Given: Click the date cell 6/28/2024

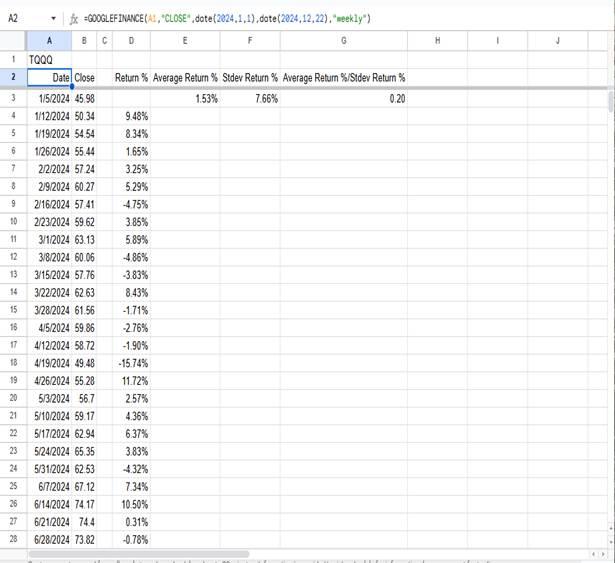Looking at the screenshot, I should [x=49, y=539].
